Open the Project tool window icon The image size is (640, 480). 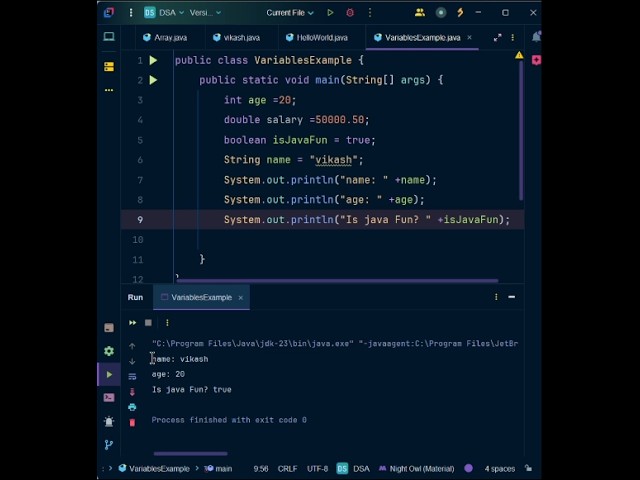coord(109,37)
